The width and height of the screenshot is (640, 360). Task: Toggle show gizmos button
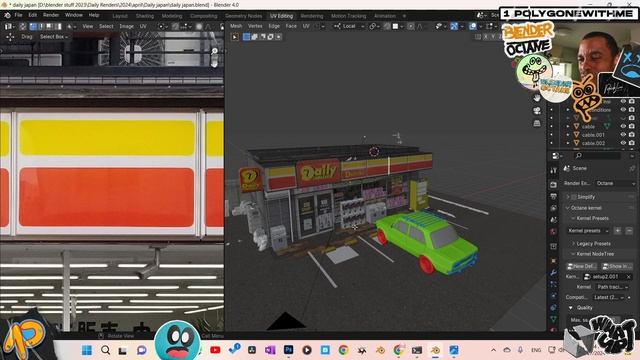pyautogui.click(x=454, y=26)
